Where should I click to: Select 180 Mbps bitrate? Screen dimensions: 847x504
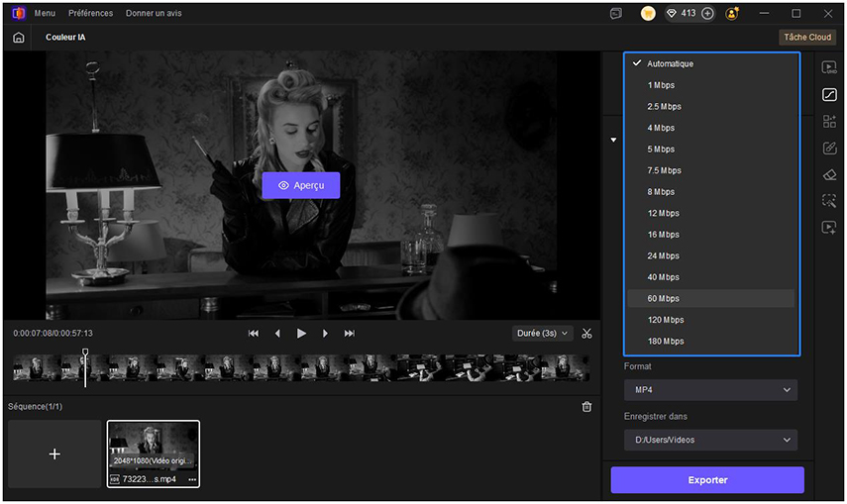(711, 342)
